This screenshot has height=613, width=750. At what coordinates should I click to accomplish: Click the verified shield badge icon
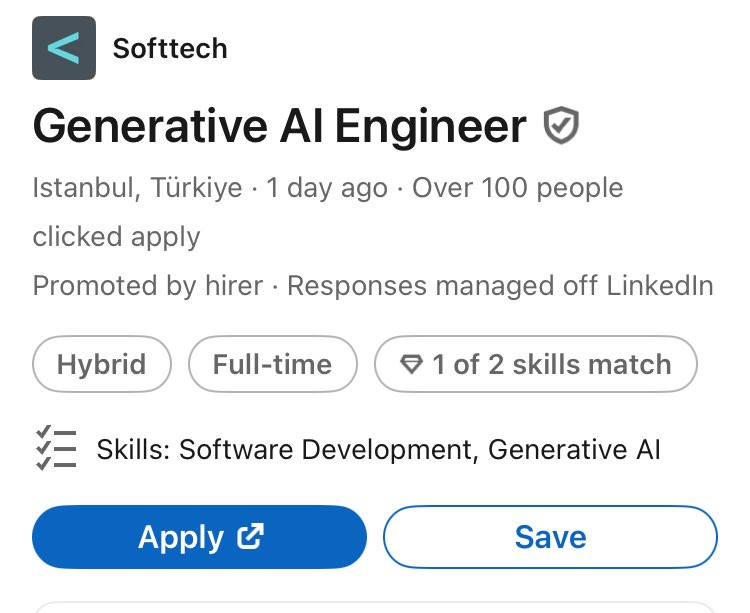(561, 127)
